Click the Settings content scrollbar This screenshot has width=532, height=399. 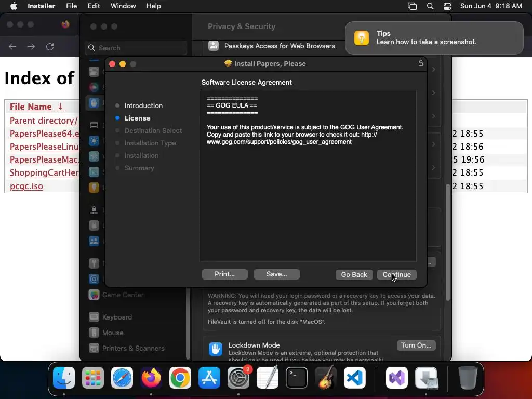[x=448, y=242]
